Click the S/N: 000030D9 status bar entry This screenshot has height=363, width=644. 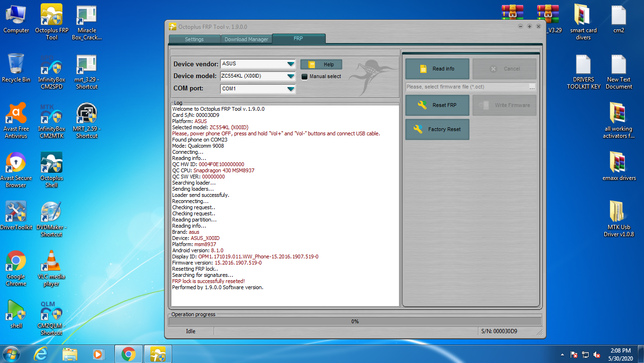(499, 331)
